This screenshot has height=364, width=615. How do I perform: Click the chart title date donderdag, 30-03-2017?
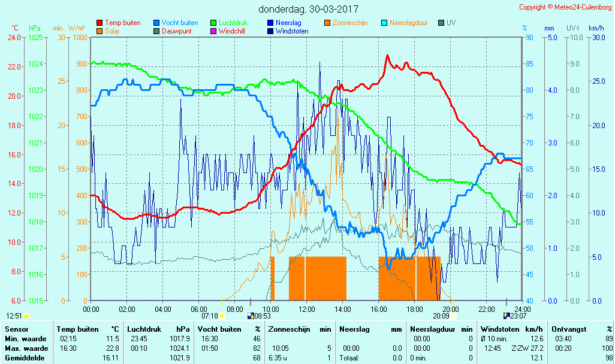pos(309,9)
